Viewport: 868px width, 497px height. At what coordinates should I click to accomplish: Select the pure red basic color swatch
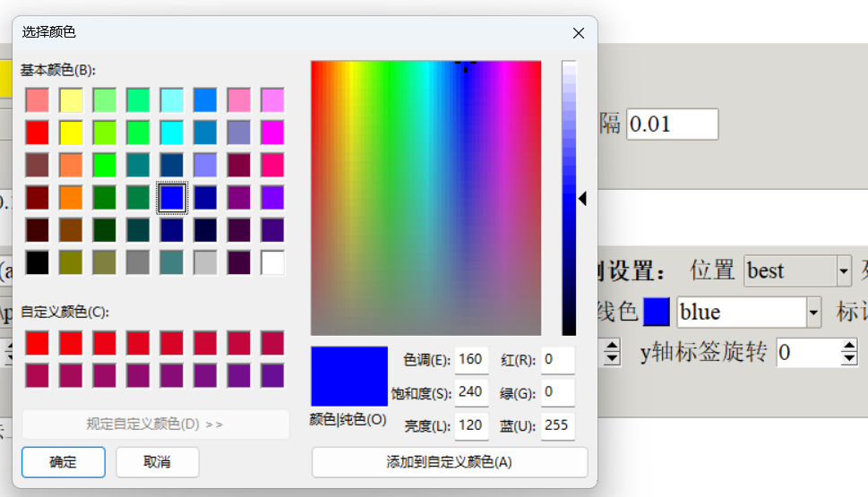click(38, 133)
